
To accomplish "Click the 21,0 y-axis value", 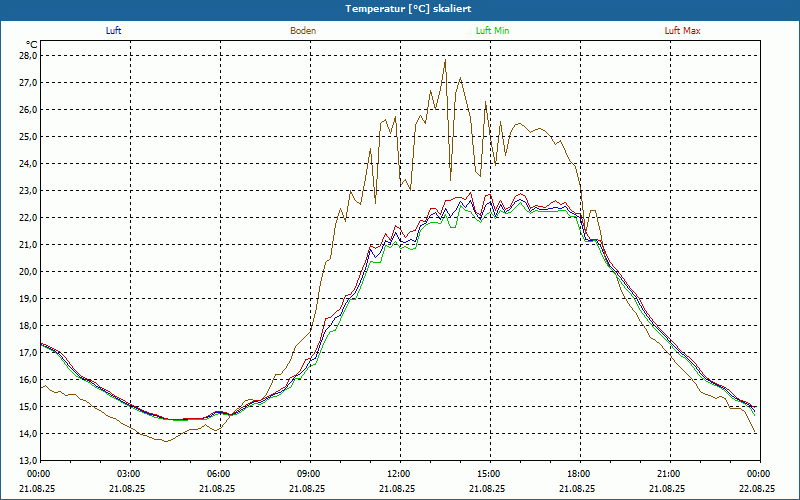I will tap(29, 245).
